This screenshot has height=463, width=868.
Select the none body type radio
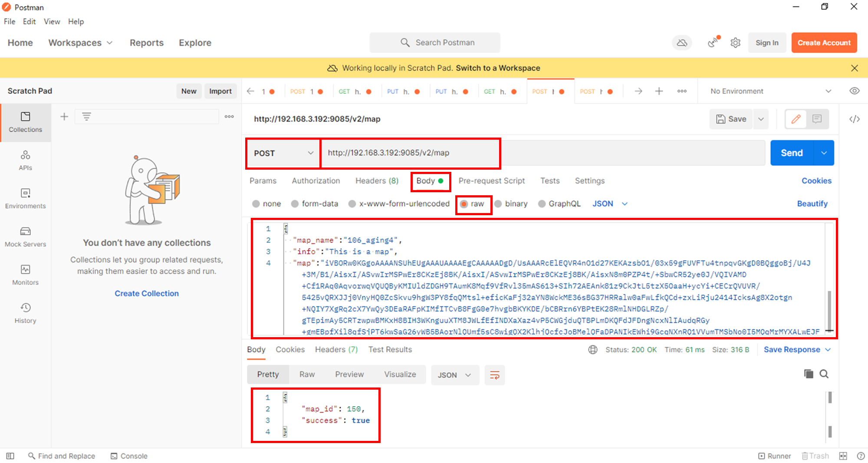click(x=256, y=204)
